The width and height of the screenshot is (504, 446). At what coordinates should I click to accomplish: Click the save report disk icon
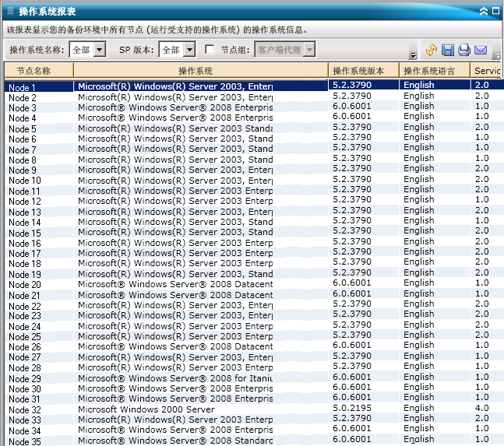[448, 51]
